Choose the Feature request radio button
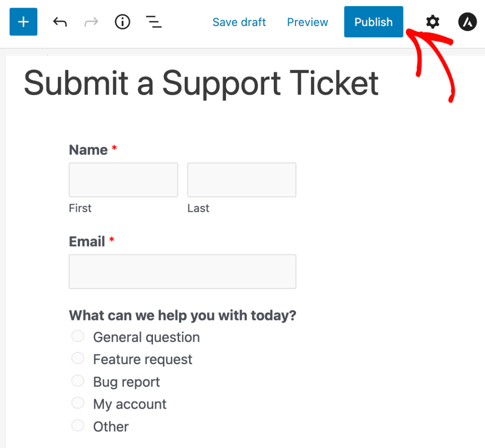 tap(78, 358)
